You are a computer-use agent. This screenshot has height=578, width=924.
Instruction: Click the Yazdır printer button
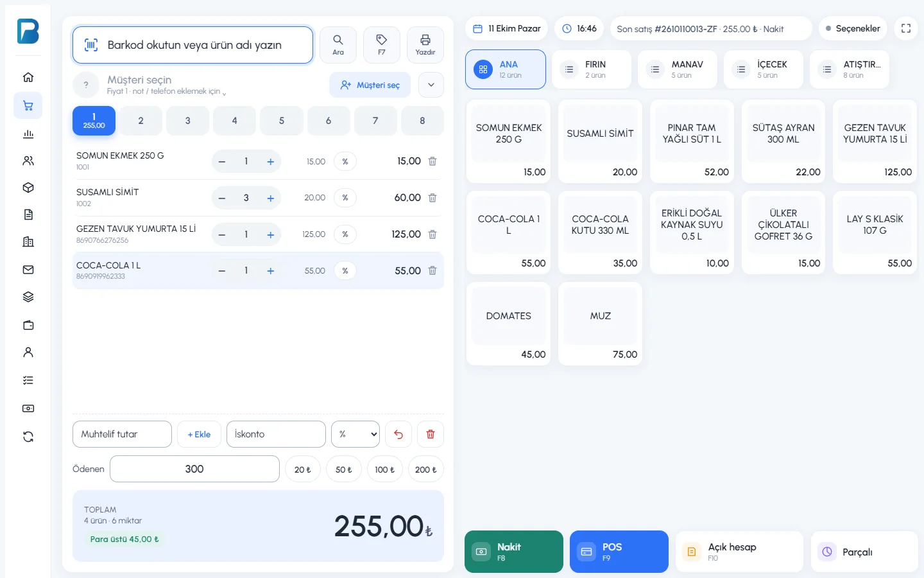click(x=425, y=45)
